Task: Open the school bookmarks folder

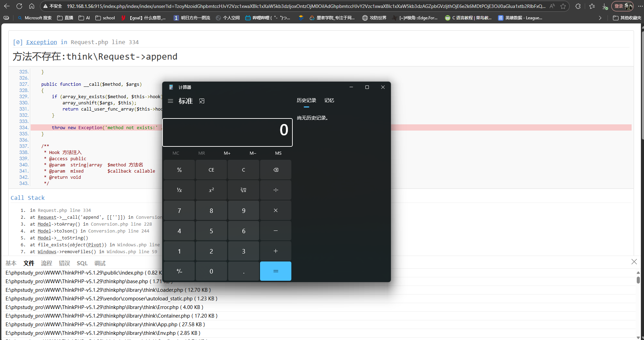Action: click(105, 18)
